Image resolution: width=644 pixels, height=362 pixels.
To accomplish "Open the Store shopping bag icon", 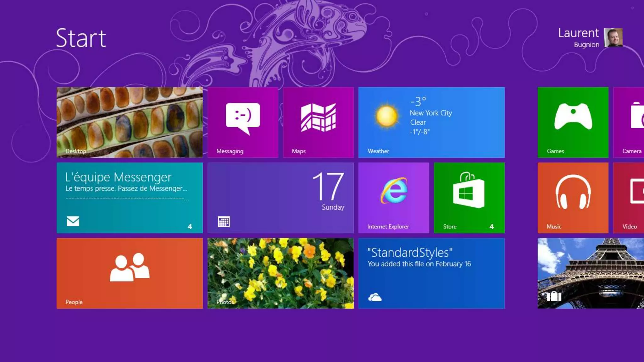I will tap(469, 190).
